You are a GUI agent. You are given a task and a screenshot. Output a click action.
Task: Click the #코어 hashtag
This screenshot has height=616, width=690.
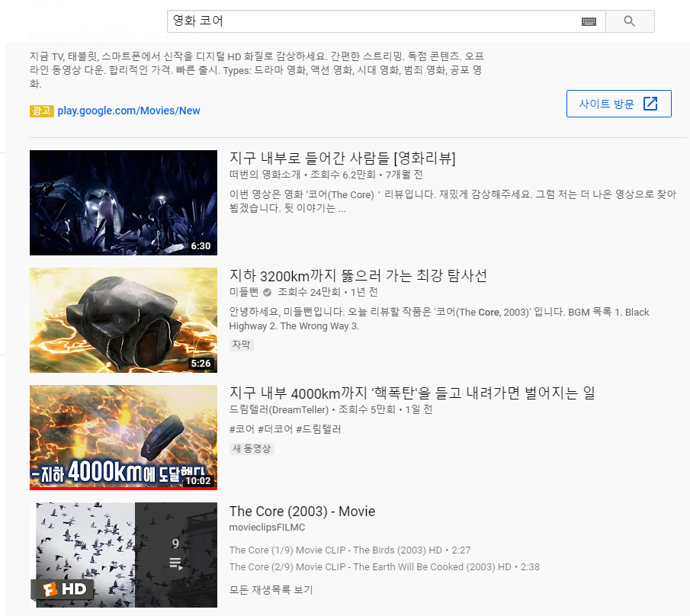pos(242,429)
